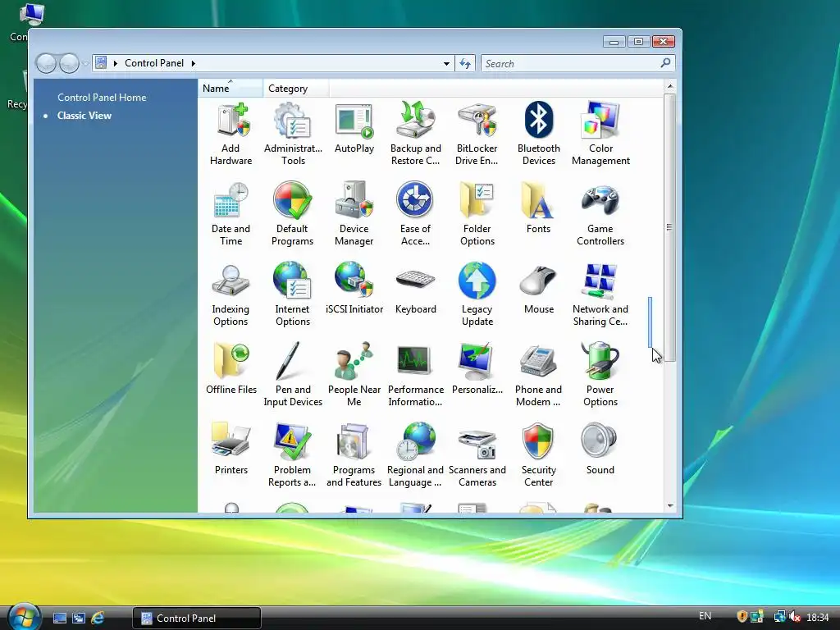The height and width of the screenshot is (630, 840).
Task: Select Classic View in sidebar
Action: [x=84, y=116]
